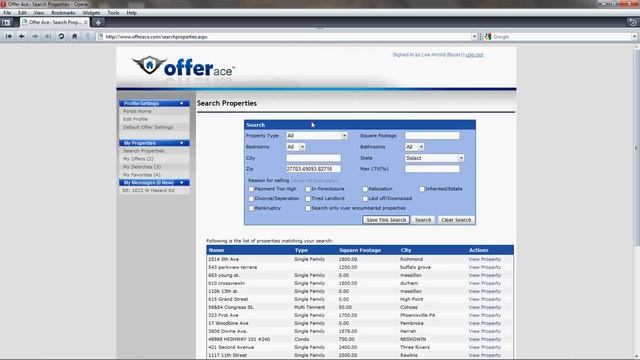Screen dimensions: 640x360
Task: Click the Log out link
Action: pyautogui.click(x=474, y=55)
